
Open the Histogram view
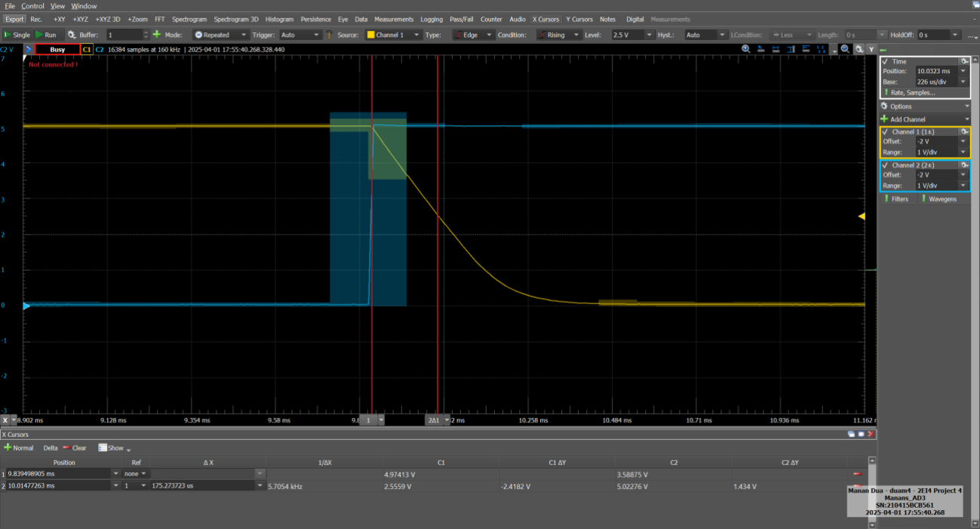[x=279, y=19]
